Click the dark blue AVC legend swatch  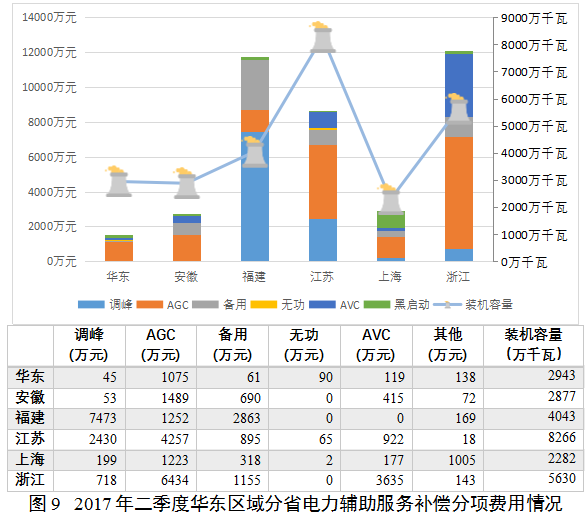tap(322, 304)
